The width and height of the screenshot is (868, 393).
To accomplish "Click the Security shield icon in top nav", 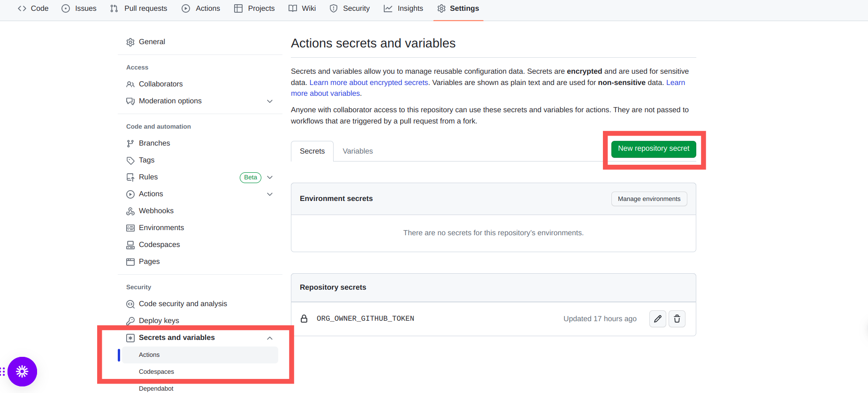I will tap(334, 8).
